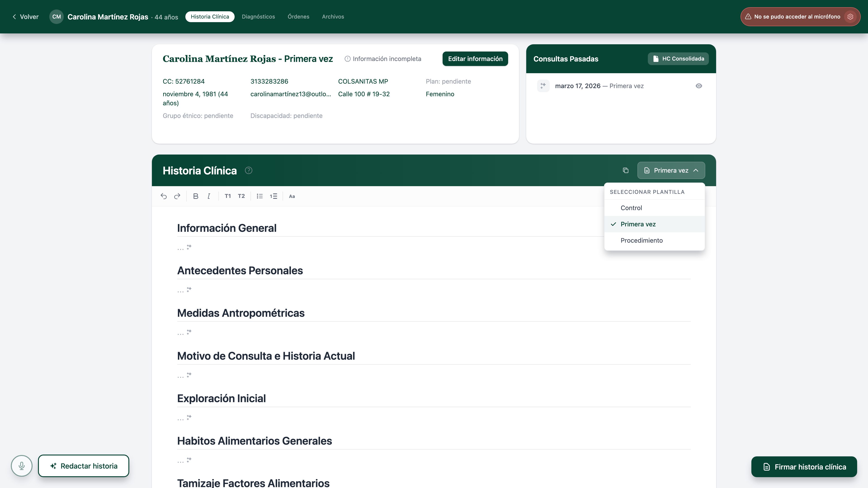The image size is (868, 488).
Task: View the marzo 17, 2026 consultation eye icon
Action: point(699,86)
